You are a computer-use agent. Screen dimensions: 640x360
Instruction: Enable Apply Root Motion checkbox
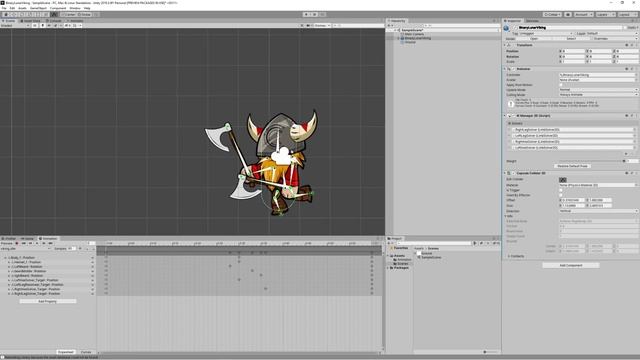561,85
